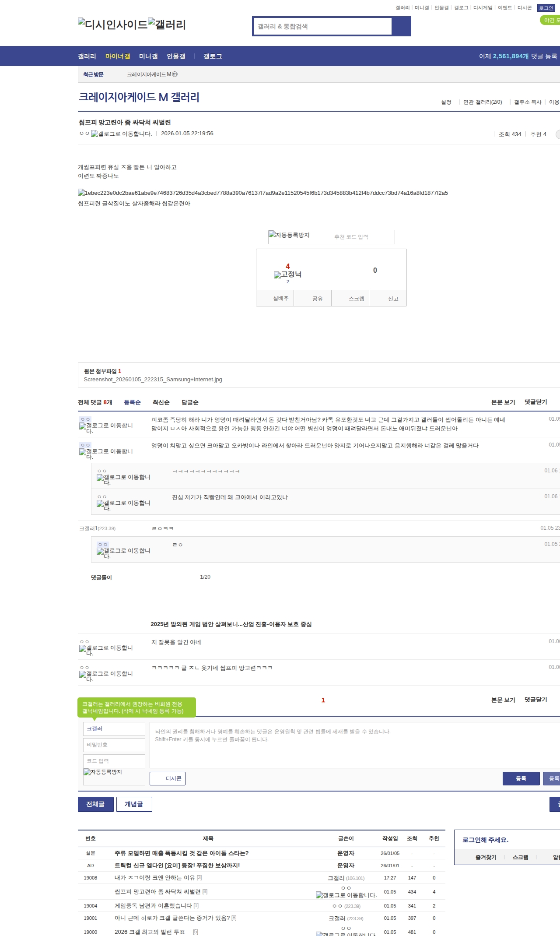Click the blue search button beside search box
560x936 pixels.
pos(401,26)
